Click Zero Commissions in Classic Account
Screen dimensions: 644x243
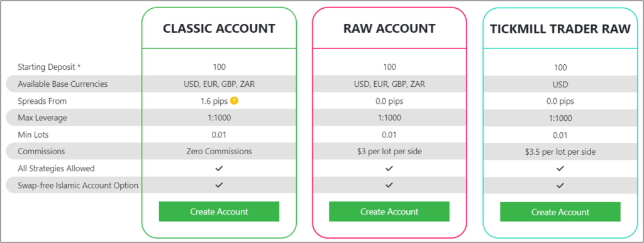pyautogui.click(x=219, y=151)
